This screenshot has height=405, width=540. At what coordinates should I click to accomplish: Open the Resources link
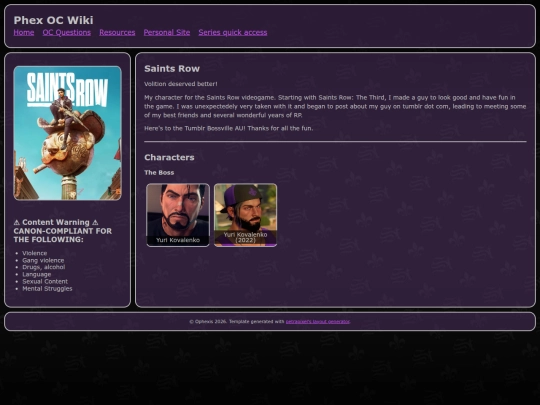pyautogui.click(x=117, y=32)
